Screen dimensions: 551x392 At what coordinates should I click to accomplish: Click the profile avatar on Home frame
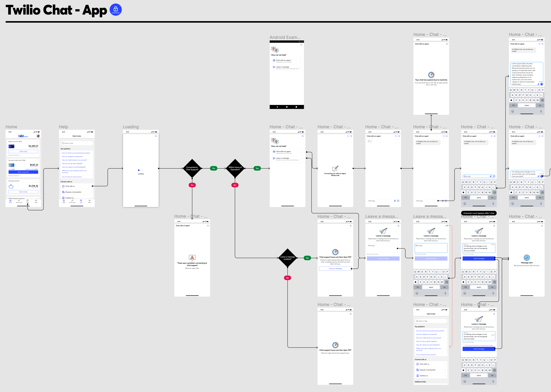[x=38, y=136]
